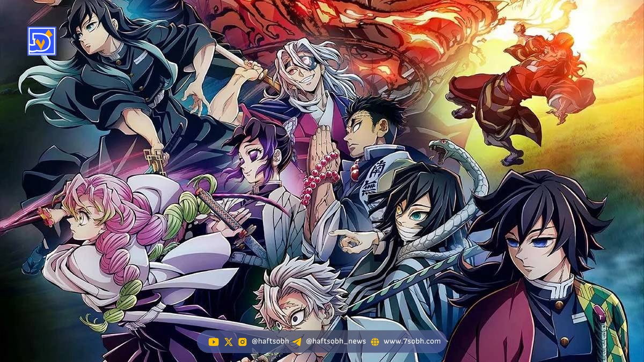
Task: Click the X (Twitter) logo icon
Action: (x=228, y=342)
